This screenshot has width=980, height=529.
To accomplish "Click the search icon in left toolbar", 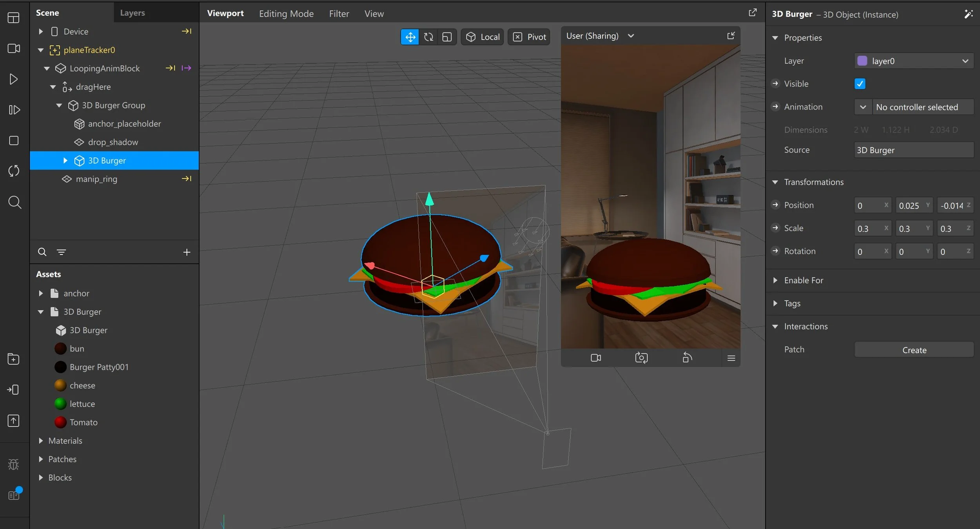I will point(15,202).
